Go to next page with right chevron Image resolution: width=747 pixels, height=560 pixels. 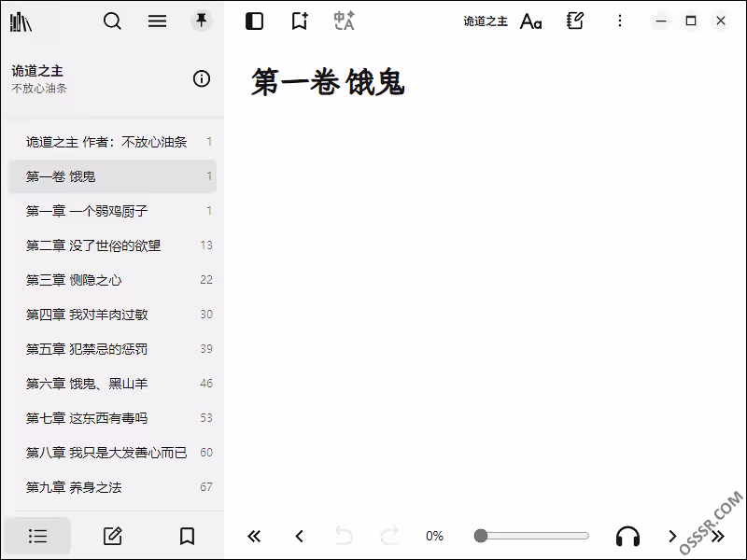(x=672, y=537)
